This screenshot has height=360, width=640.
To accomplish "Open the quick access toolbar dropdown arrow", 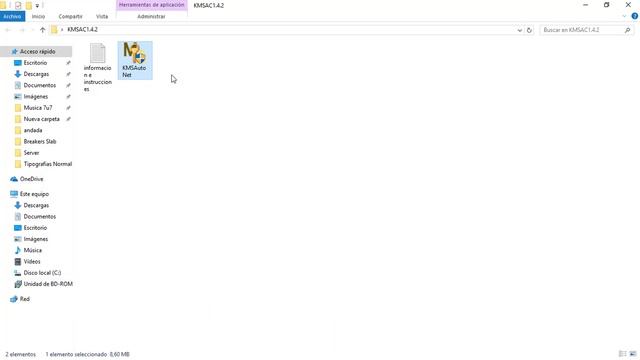I will click(x=37, y=5).
